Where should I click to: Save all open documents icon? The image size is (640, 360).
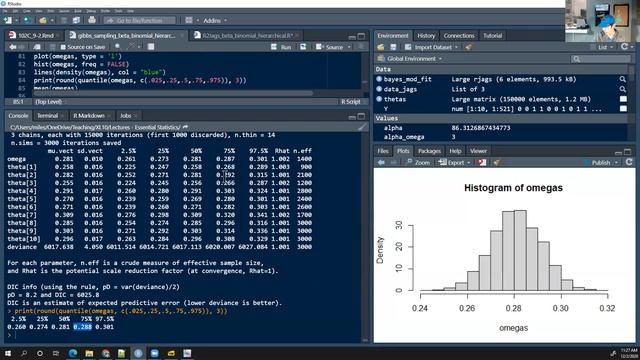(76, 20)
